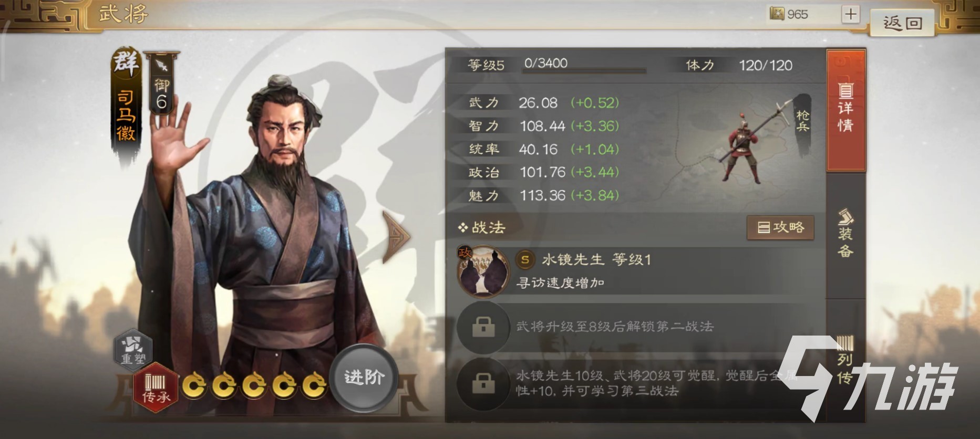Click the 御 6 command cost banner
Screen dimensions: 980x439
[162, 83]
